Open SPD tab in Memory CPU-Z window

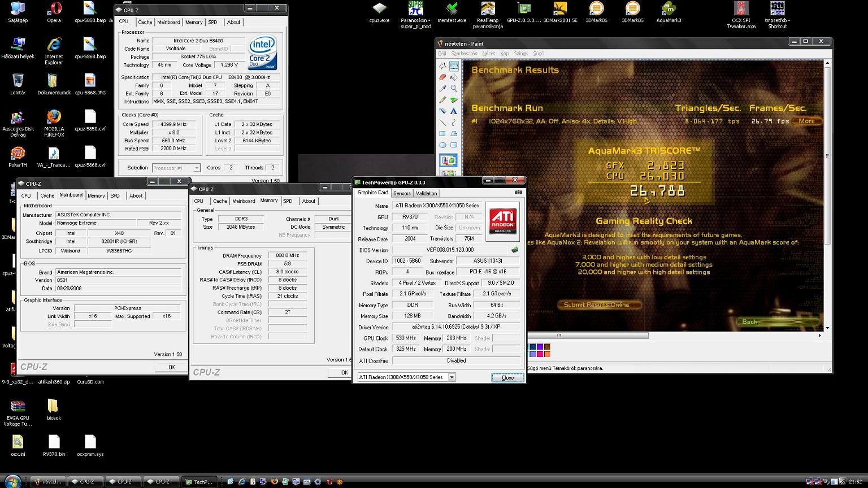click(288, 201)
